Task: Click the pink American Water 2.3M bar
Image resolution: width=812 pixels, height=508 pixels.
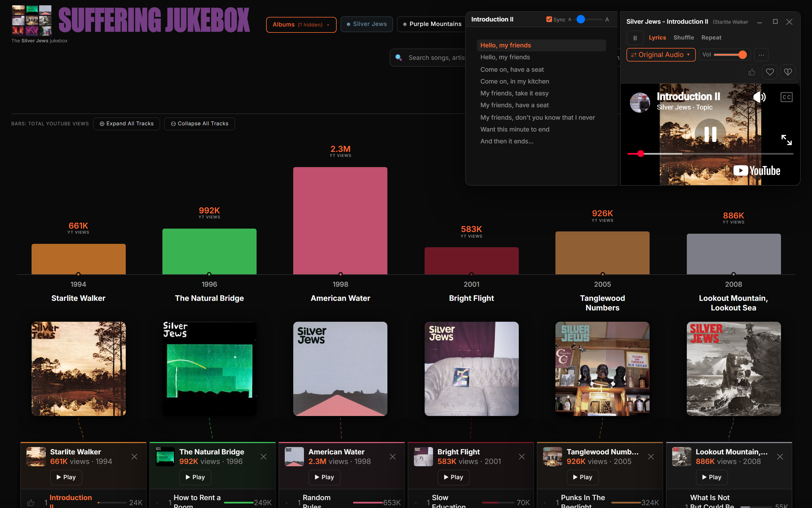Action: (x=340, y=221)
